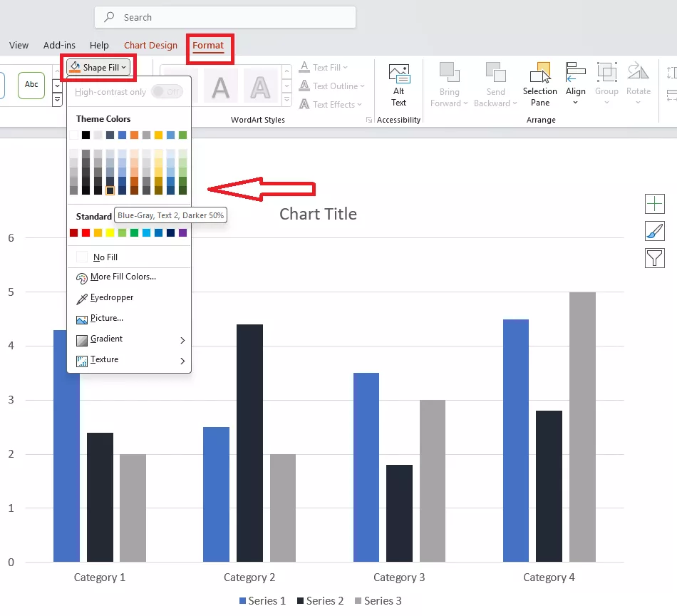Open the Selection Pane
The width and height of the screenshot is (677, 616).
coord(539,85)
